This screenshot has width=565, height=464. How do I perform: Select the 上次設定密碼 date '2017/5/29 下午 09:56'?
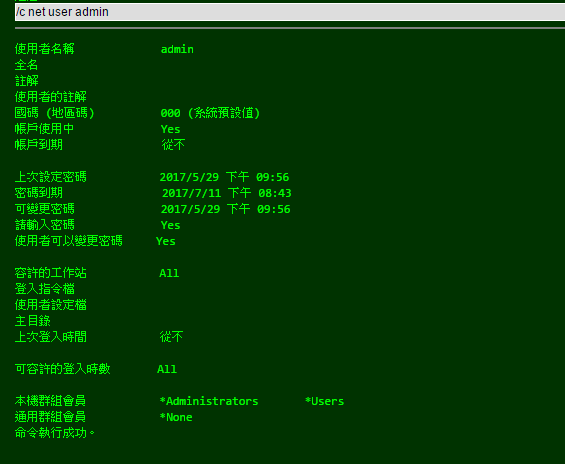(224, 177)
